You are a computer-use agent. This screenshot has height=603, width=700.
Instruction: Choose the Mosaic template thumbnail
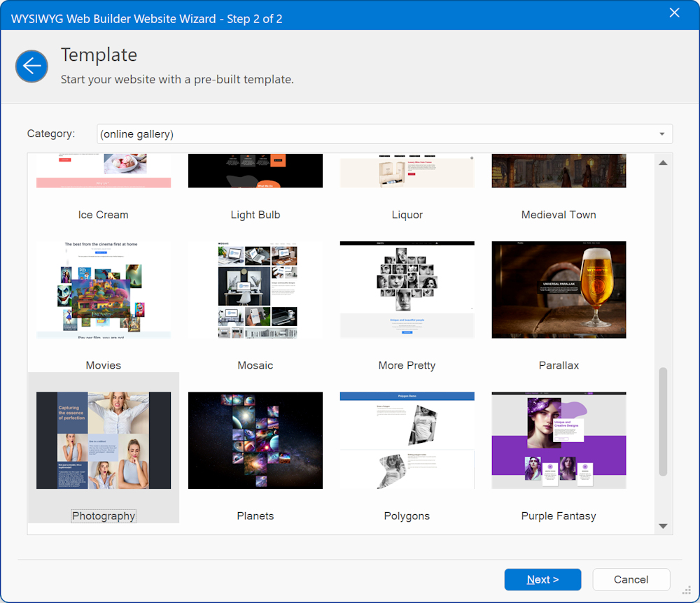pos(255,290)
